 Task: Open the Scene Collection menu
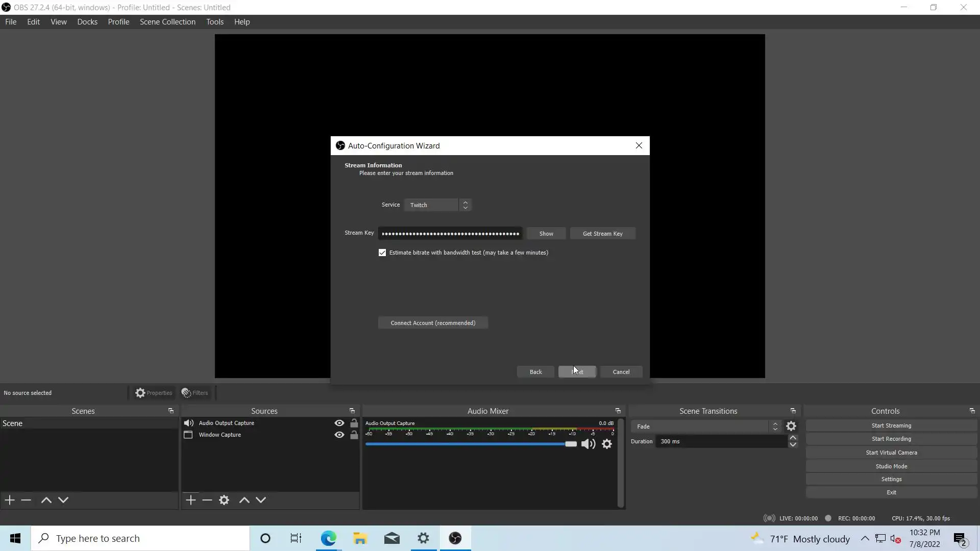167,22
